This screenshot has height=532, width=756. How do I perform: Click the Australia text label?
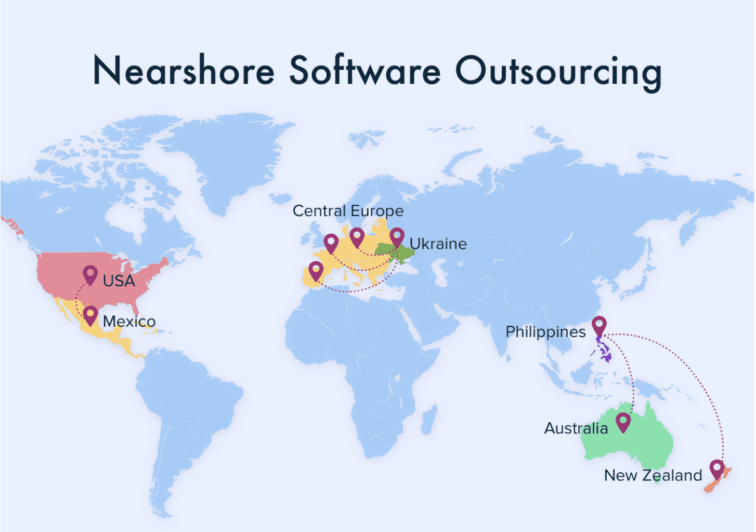[x=576, y=429]
